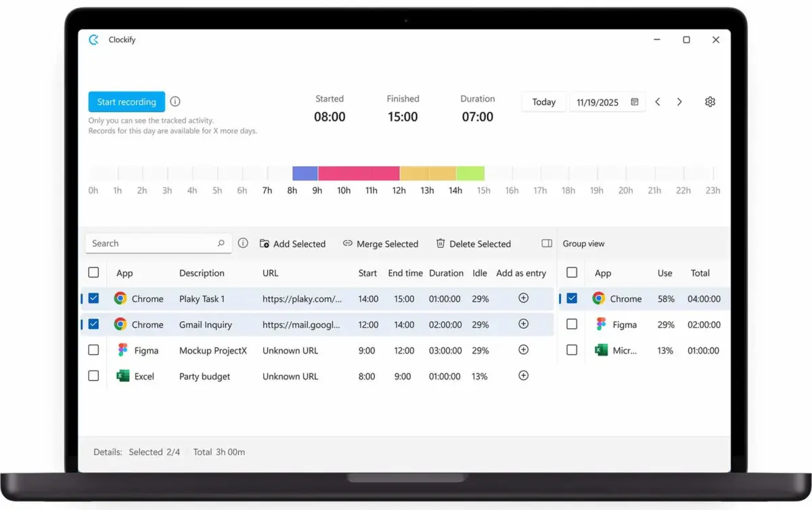Maximize the Clockify window
This screenshot has width=812, height=510.
tap(686, 40)
